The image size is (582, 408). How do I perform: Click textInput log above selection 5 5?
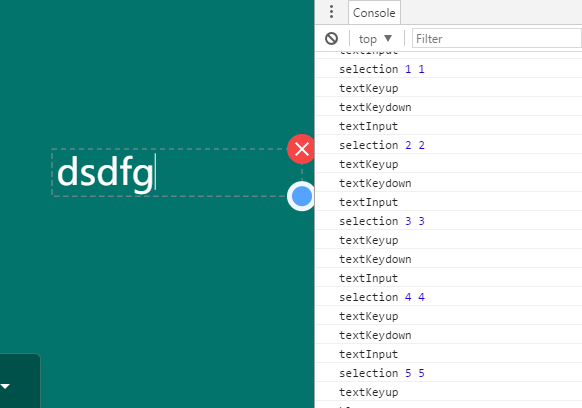(448, 354)
